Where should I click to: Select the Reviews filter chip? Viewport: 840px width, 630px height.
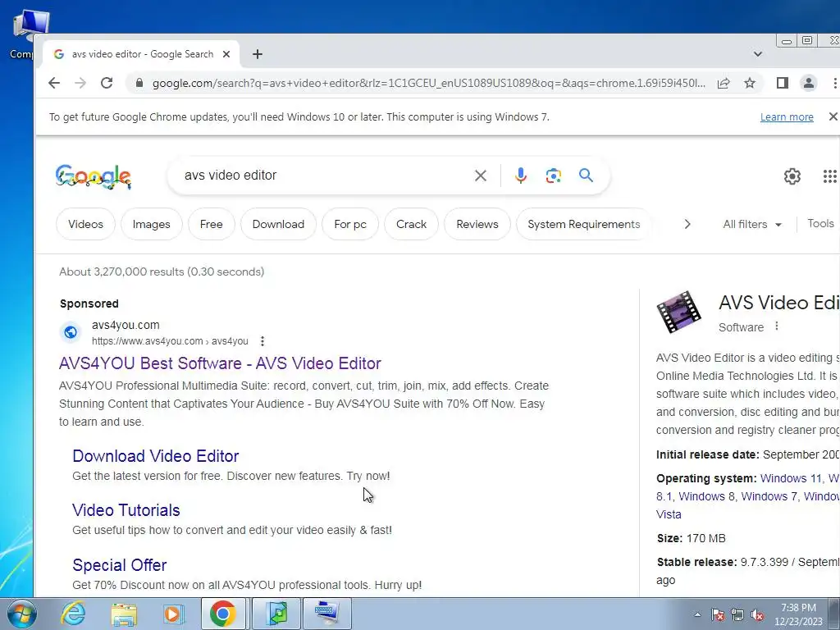click(x=477, y=225)
